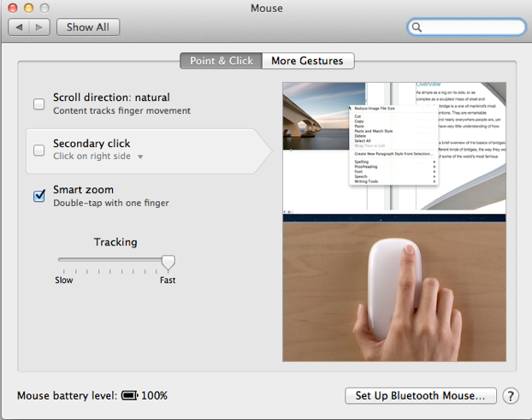This screenshot has width=532, height=420.
Task: Click the context menu preview image
Action: click(x=394, y=147)
